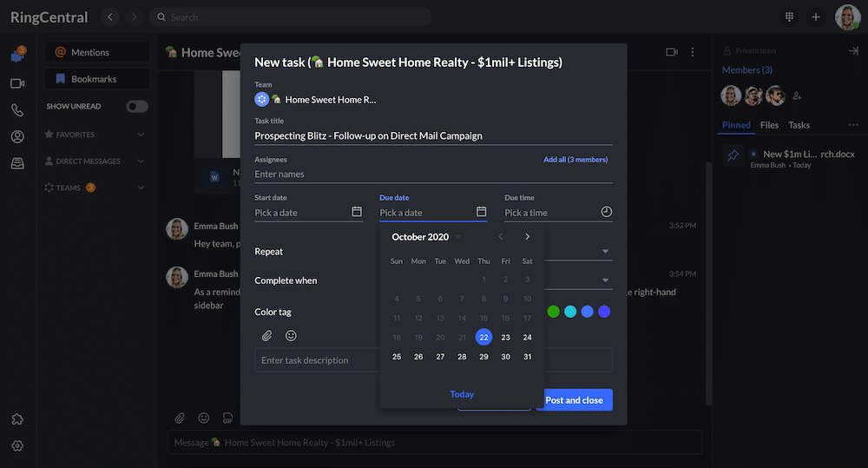Open pinned file New $1m Li... rch.docx
868x468 pixels.
coord(809,155)
